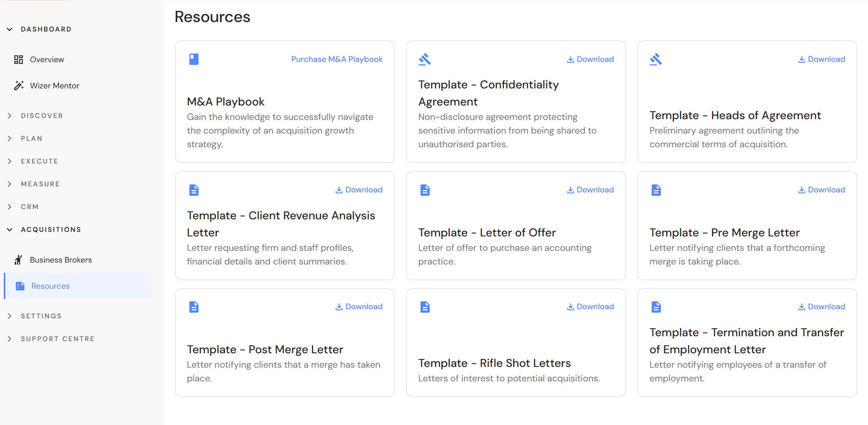Click the M&A Playbook book icon

click(194, 59)
